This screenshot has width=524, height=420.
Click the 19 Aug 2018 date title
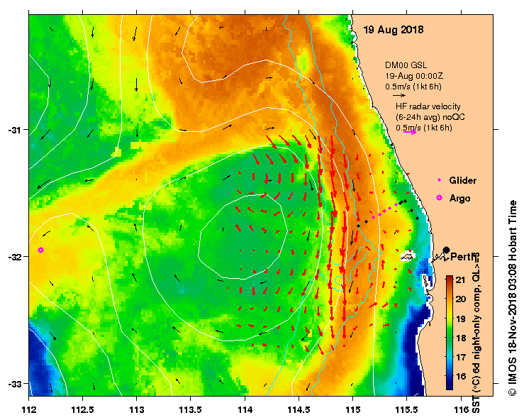pyautogui.click(x=394, y=30)
